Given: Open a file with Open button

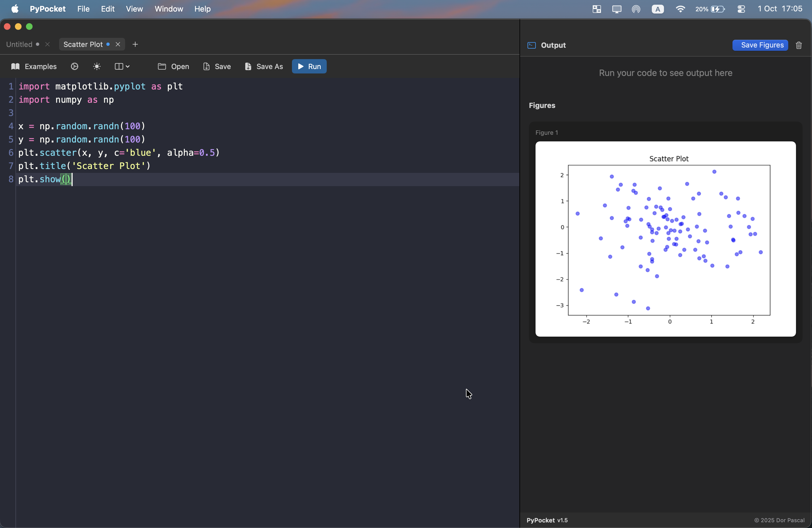Looking at the screenshot, I should click(173, 67).
